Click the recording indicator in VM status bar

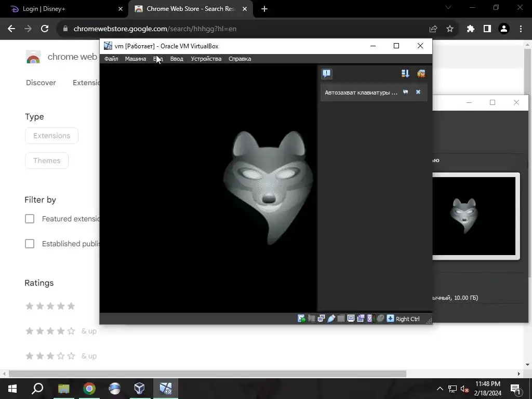coord(361,318)
